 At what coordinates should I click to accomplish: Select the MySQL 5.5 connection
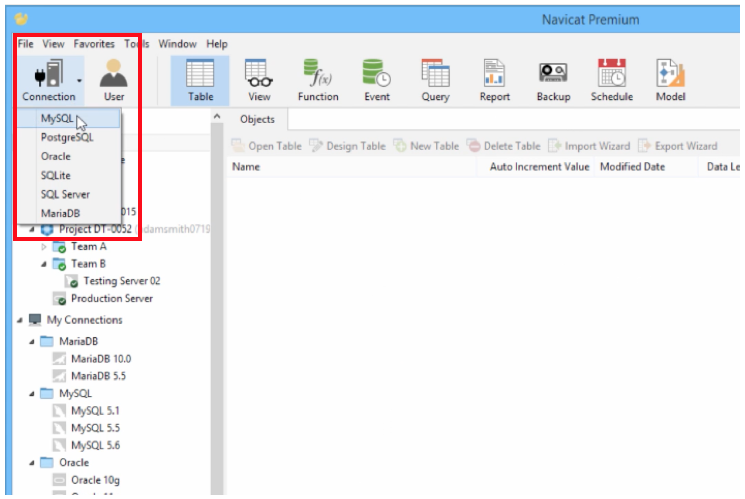click(86, 428)
